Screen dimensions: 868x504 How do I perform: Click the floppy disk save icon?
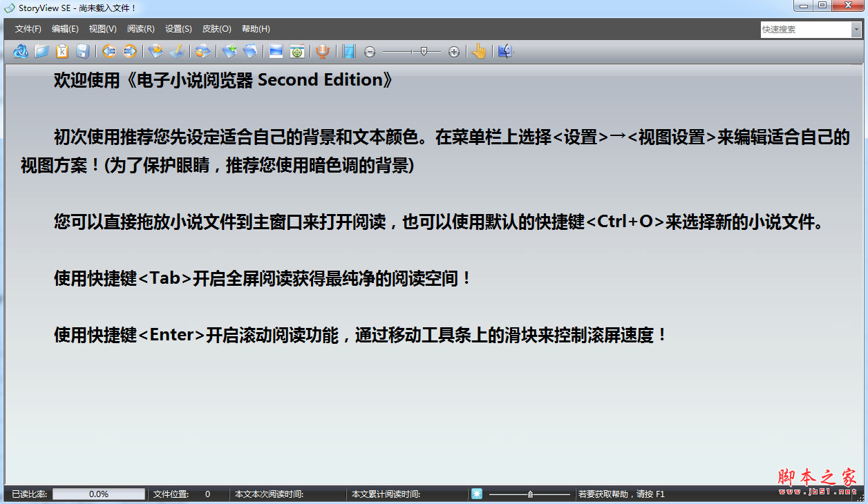[82, 51]
